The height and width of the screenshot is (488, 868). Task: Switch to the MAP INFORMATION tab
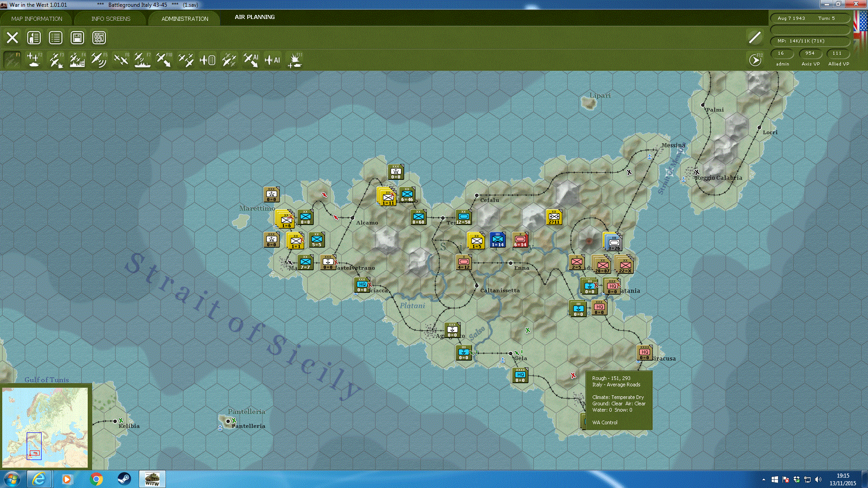(37, 19)
